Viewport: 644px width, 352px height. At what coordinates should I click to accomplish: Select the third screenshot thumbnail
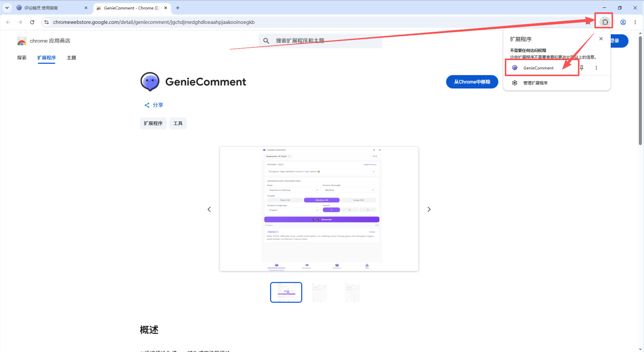pyautogui.click(x=353, y=292)
